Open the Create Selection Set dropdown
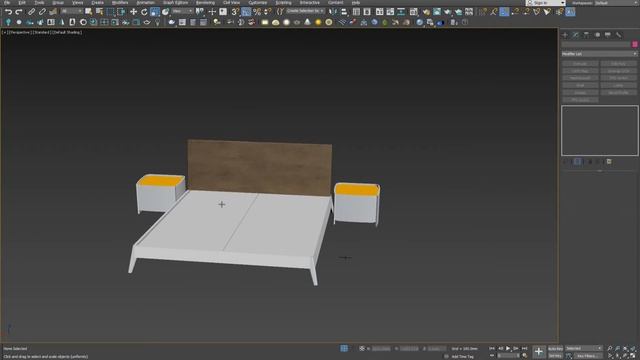640x360 pixels. (305, 11)
